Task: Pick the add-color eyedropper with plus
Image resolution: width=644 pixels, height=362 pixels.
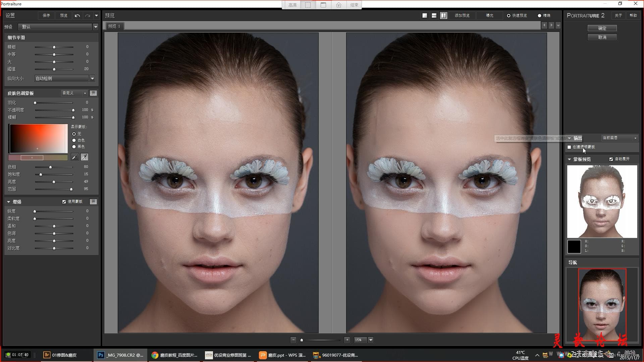Action: click(x=85, y=157)
